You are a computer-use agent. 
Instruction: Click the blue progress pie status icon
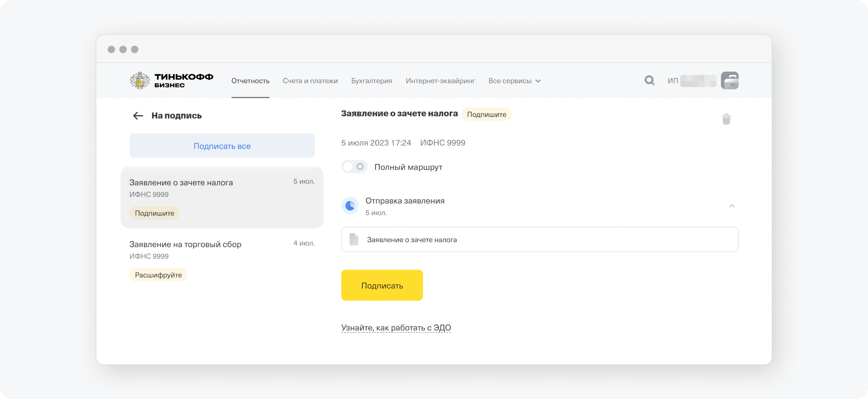click(x=350, y=206)
